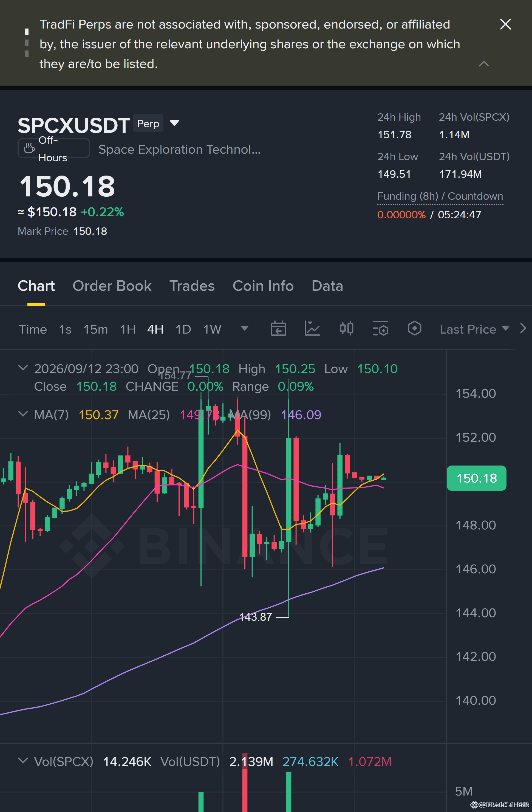Collapse the Vol(SPCX) indicator legend

point(23,760)
